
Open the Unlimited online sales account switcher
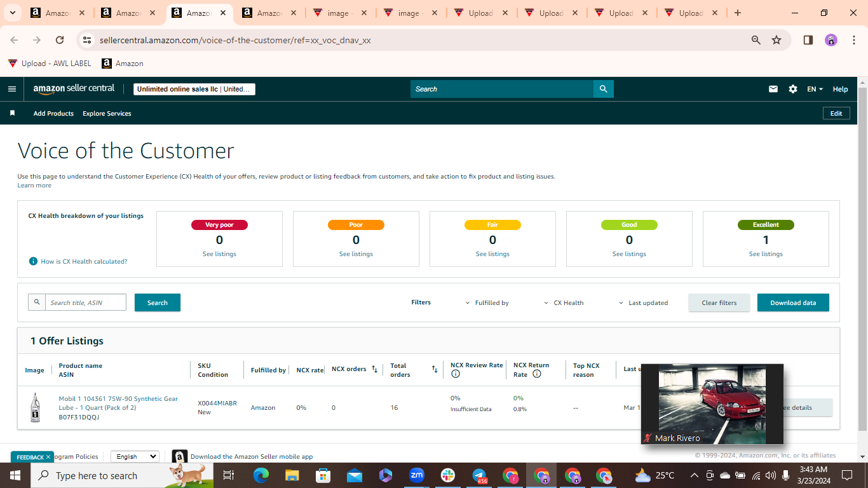point(194,89)
